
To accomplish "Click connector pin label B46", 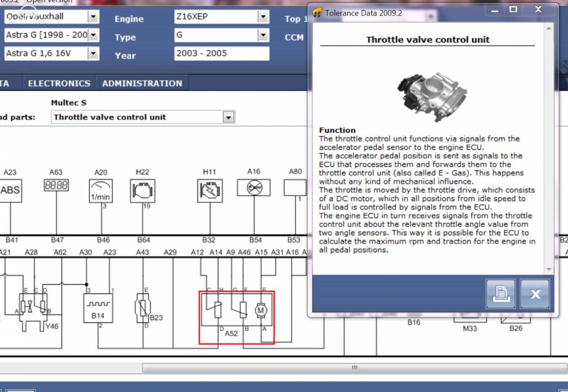I will pos(103,240).
